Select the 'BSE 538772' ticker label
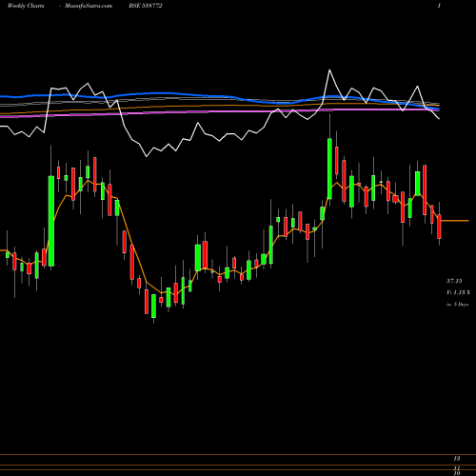Image resolution: width=476 pixels, height=476 pixels. coord(146,6)
